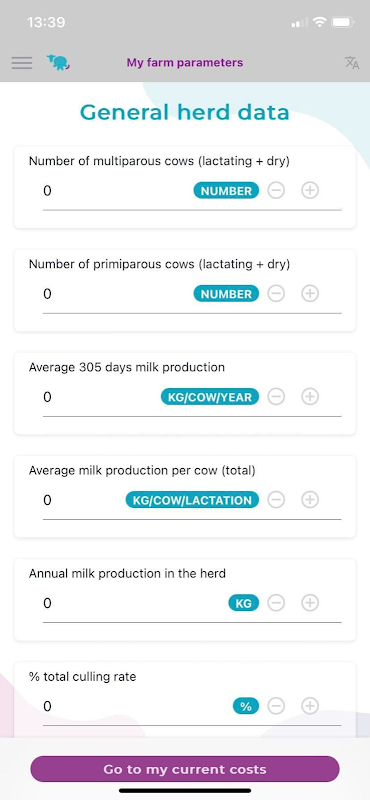Decrease number of multiparous cows
Viewport: 370px width, 800px height.
tap(276, 191)
